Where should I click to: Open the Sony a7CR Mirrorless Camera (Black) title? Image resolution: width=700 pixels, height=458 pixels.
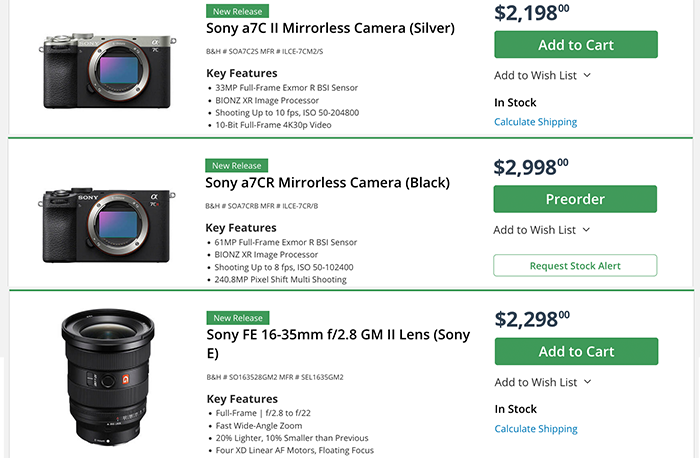328,183
